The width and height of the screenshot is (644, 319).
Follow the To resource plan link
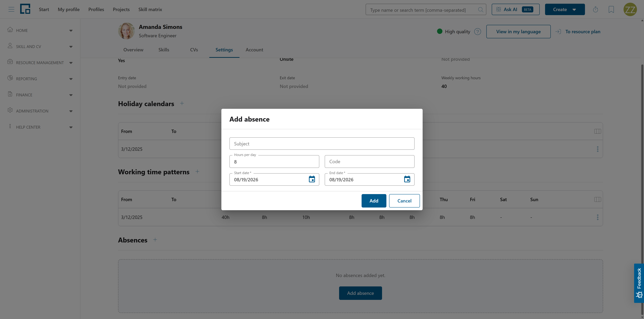(x=578, y=32)
